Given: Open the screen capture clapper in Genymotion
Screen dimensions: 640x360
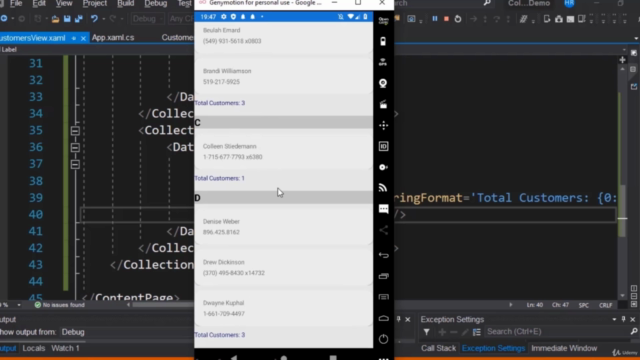Looking at the screenshot, I should (x=383, y=104).
